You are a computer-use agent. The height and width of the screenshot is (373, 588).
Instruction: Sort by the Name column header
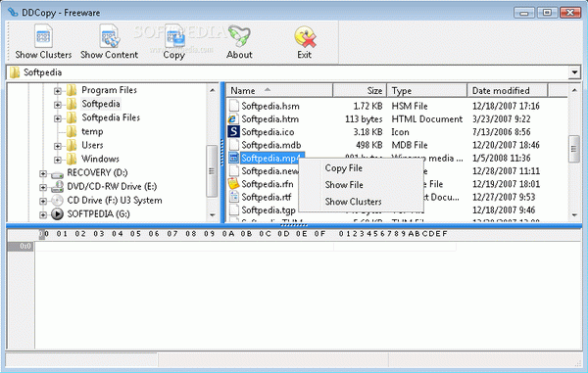[x=279, y=91]
